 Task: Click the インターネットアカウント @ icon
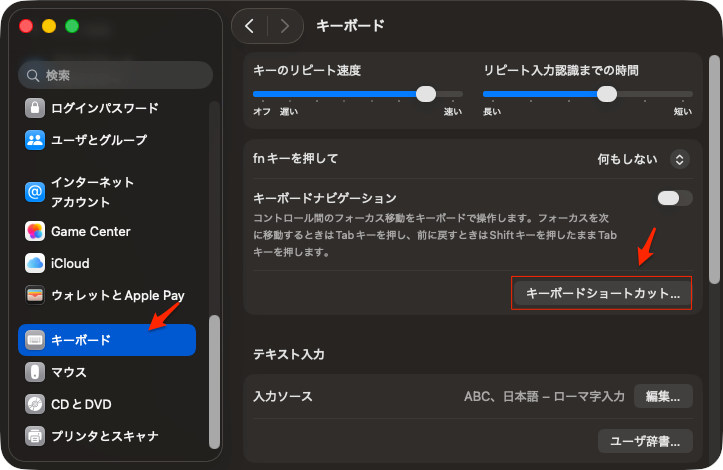coord(35,192)
